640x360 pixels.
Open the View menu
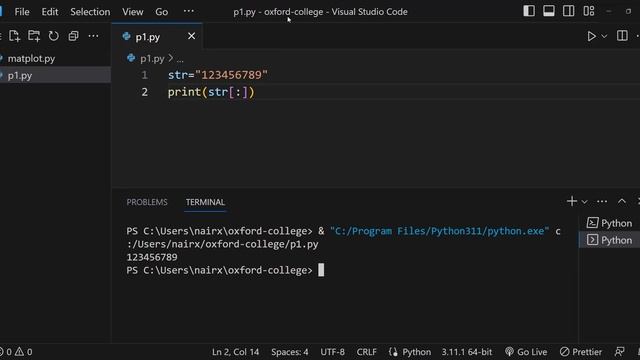click(x=133, y=12)
